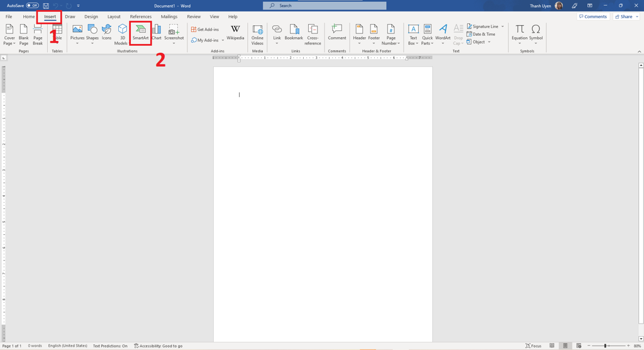This screenshot has height=350, width=644.
Task: Open the SmartArt graphic dialog
Action: coord(140,33)
